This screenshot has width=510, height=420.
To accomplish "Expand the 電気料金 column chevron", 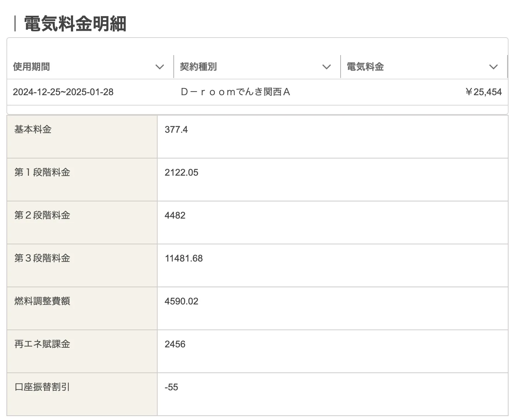I will tap(494, 67).
